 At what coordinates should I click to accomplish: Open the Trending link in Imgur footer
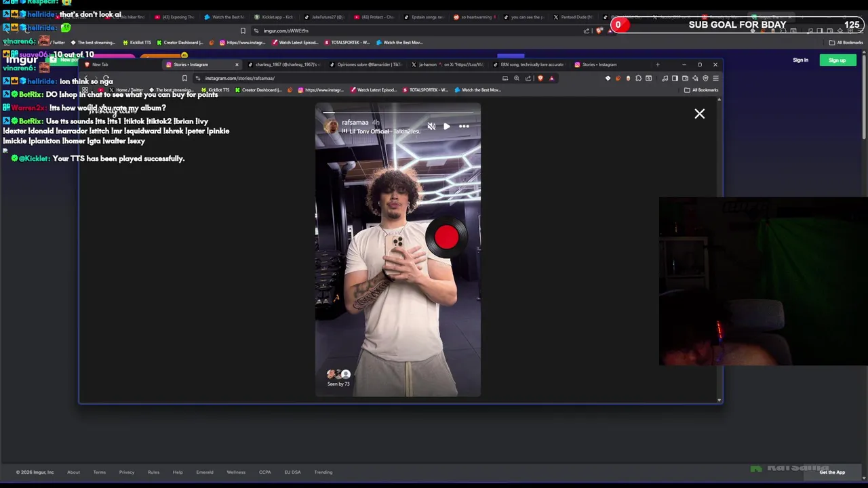click(323, 472)
